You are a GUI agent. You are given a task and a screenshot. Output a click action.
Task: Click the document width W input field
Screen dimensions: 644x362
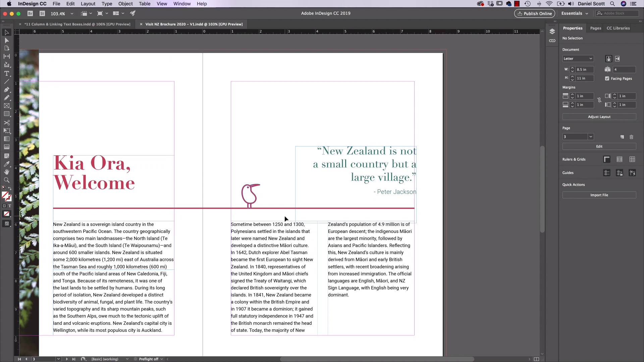584,69
